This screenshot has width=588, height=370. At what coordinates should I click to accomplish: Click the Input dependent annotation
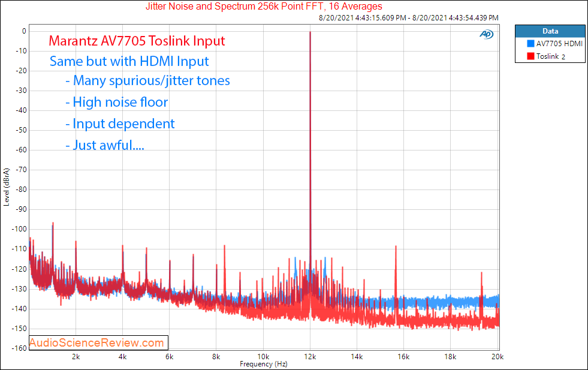[120, 124]
